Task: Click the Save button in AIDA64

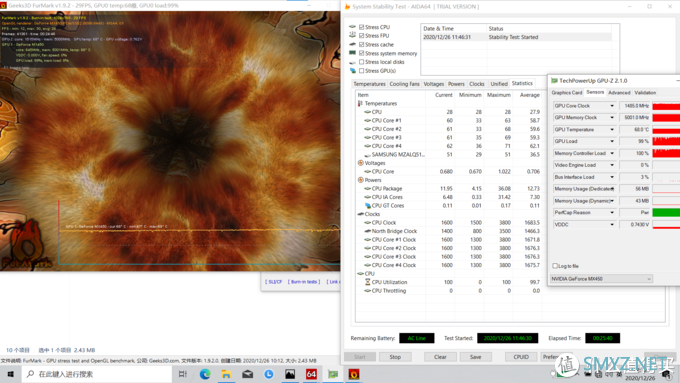Action: (x=475, y=357)
